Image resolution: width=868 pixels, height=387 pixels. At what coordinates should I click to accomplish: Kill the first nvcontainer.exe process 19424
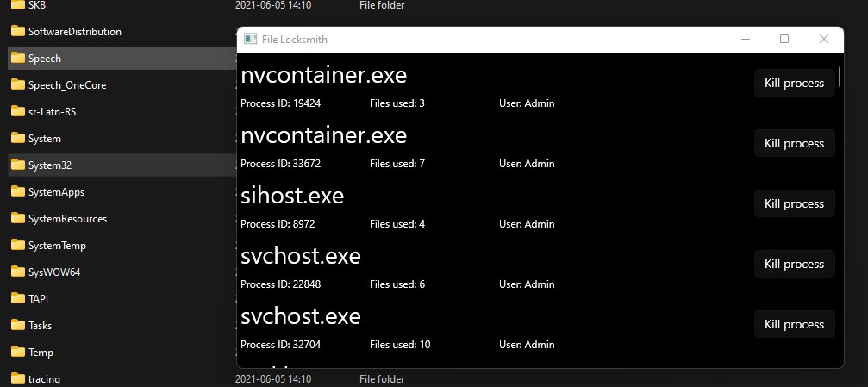(795, 83)
